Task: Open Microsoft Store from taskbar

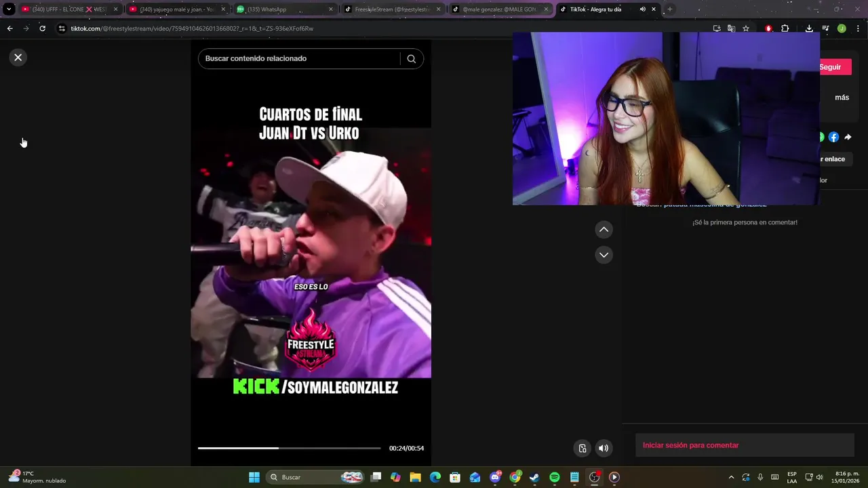Action: pos(455,477)
